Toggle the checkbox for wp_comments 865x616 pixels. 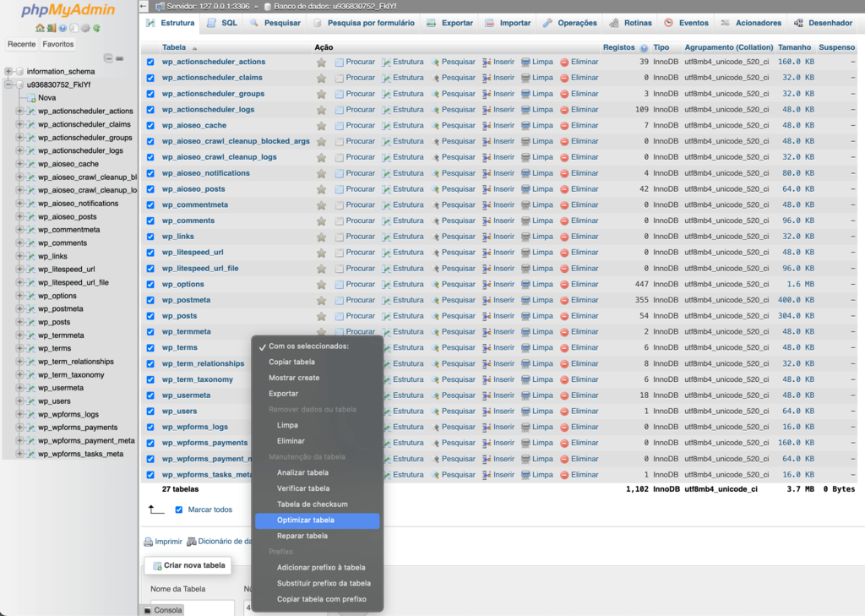tap(150, 221)
